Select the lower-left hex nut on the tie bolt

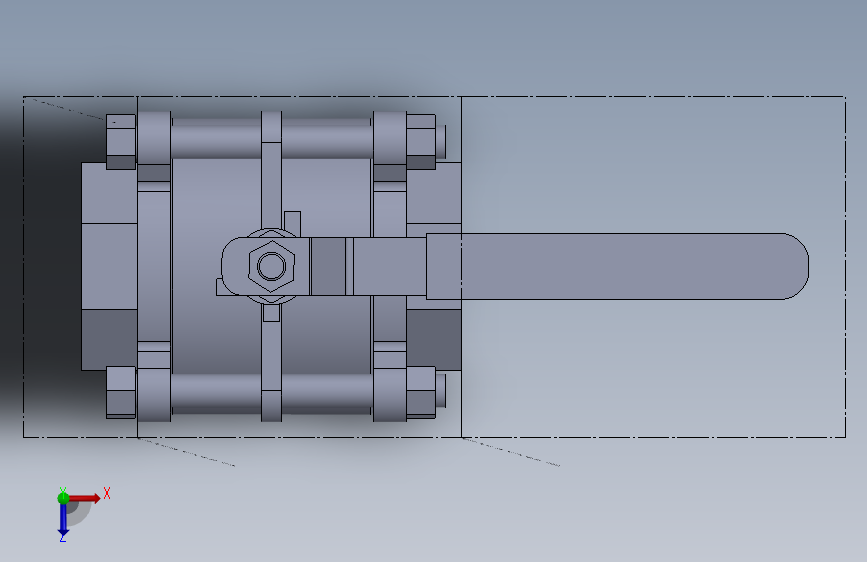tap(121, 392)
